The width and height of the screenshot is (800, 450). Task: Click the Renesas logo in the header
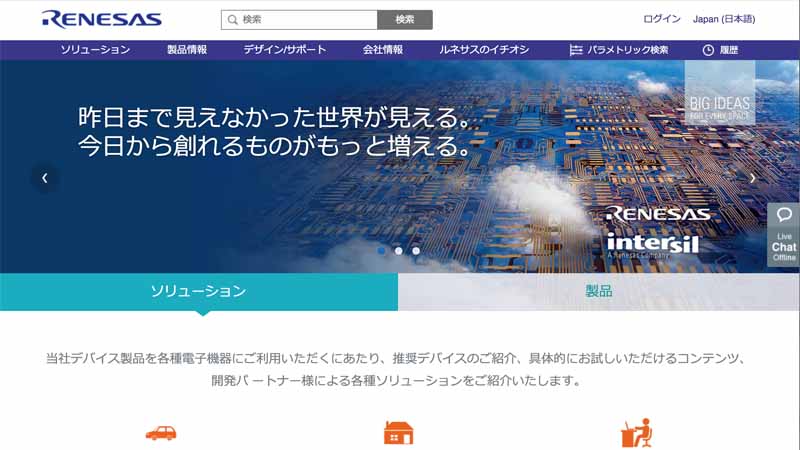102,19
